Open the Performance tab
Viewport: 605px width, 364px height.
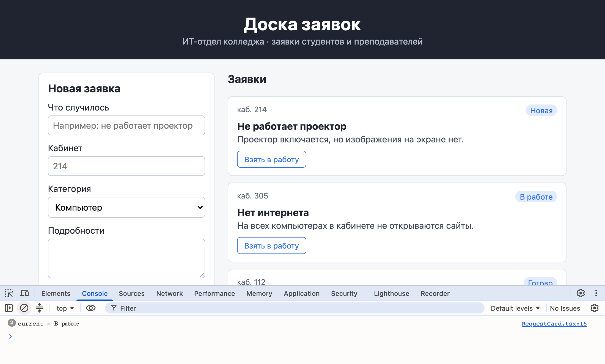(215, 293)
